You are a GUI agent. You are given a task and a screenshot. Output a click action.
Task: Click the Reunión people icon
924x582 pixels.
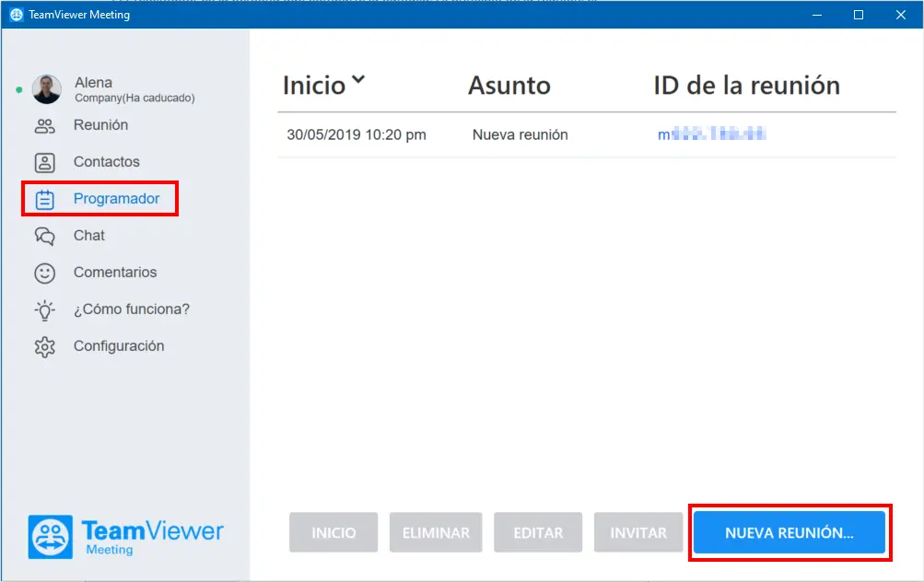(45, 125)
